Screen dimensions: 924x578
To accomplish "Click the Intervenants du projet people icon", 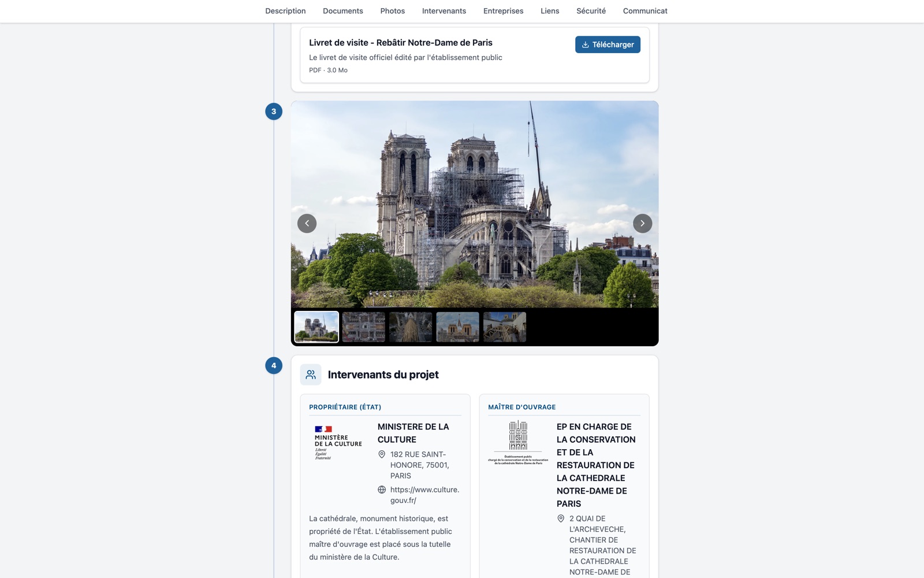I will [311, 375].
